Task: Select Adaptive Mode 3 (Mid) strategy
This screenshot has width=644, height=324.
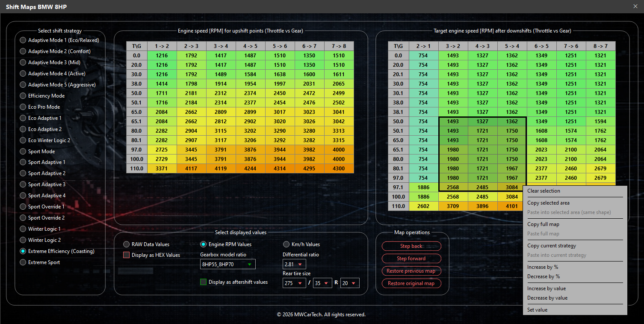Action: coord(23,62)
